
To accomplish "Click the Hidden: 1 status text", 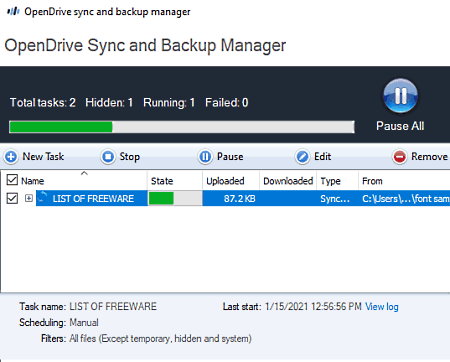I will coord(109,102).
